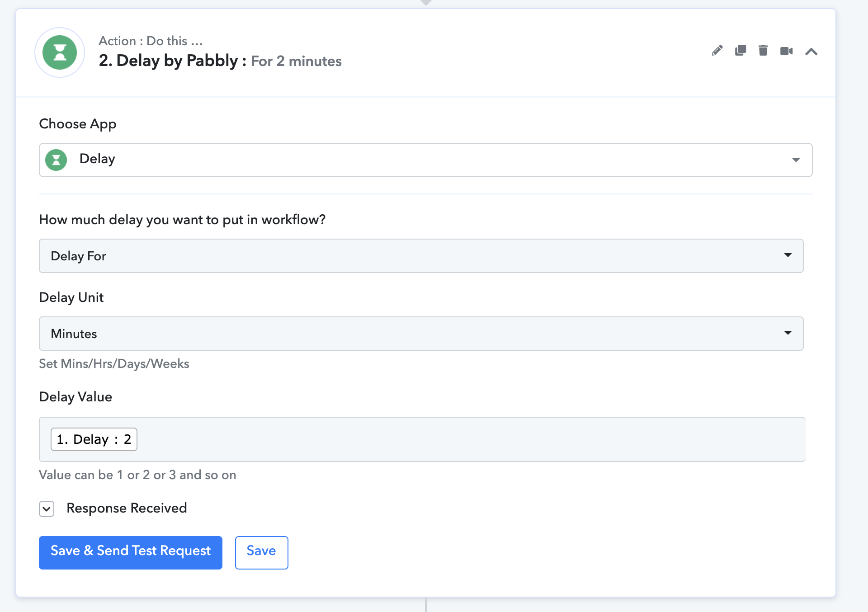Click the small hourglass icon in Choose App
Screen dimensions: 868x612
(x=56, y=160)
